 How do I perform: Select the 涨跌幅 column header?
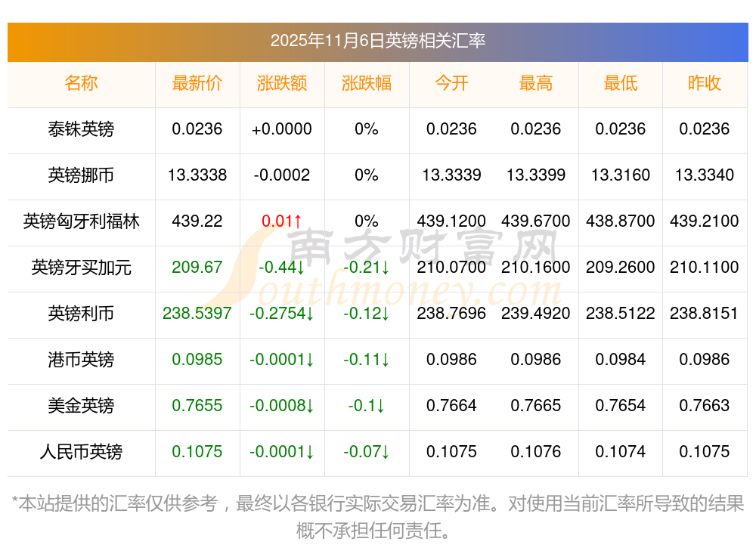pyautogui.click(x=367, y=83)
